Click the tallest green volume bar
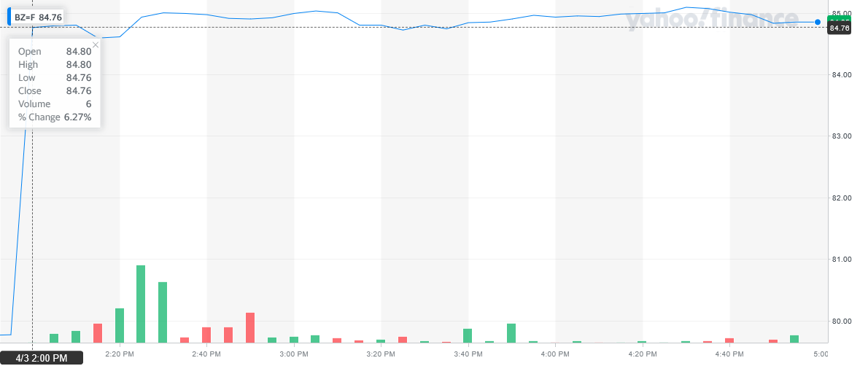The image size is (868, 374). pyautogui.click(x=142, y=304)
